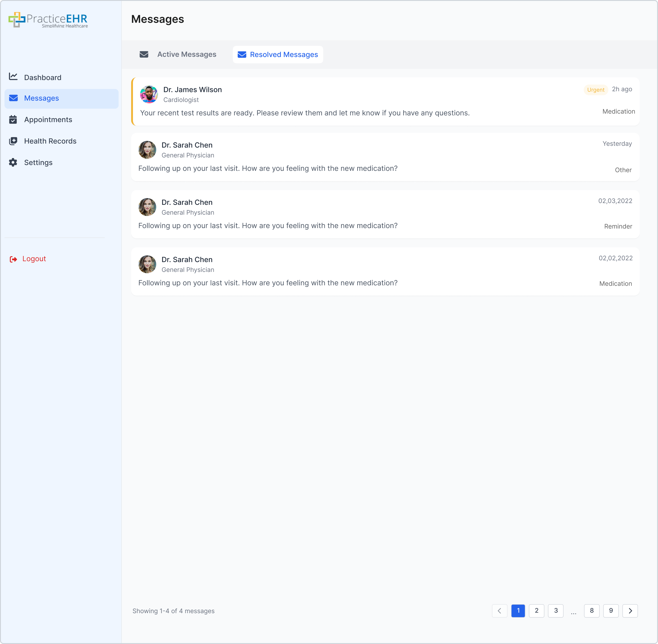Screen dimensions: 658x644
Task: Click the Messages envelope icon in sidebar
Action: 13,98
